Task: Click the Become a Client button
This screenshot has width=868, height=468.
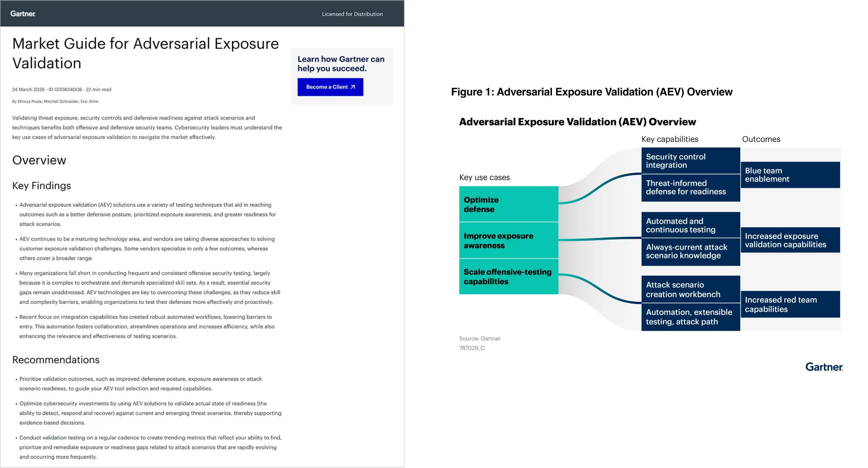Action: tap(330, 87)
